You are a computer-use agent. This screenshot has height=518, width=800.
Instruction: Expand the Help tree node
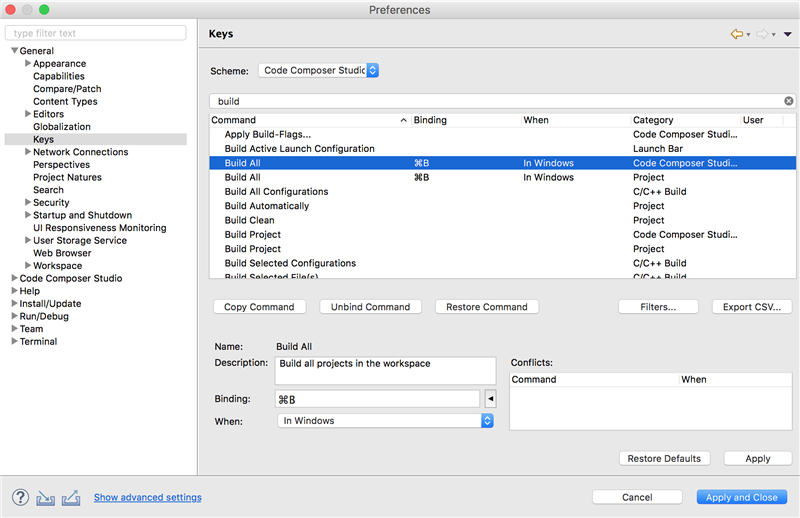tap(14, 290)
